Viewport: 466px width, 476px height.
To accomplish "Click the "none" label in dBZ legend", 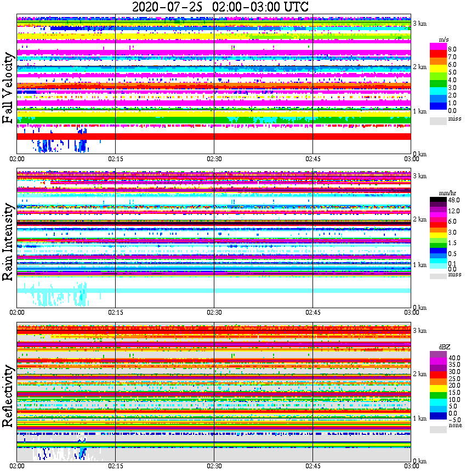I will (x=455, y=426).
